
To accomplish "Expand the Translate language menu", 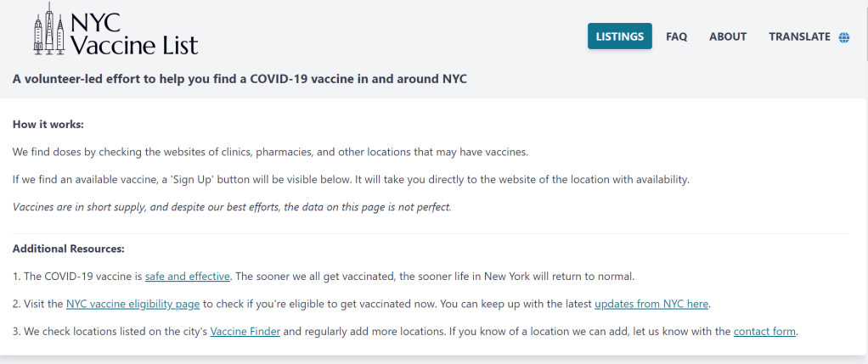I will [x=799, y=36].
